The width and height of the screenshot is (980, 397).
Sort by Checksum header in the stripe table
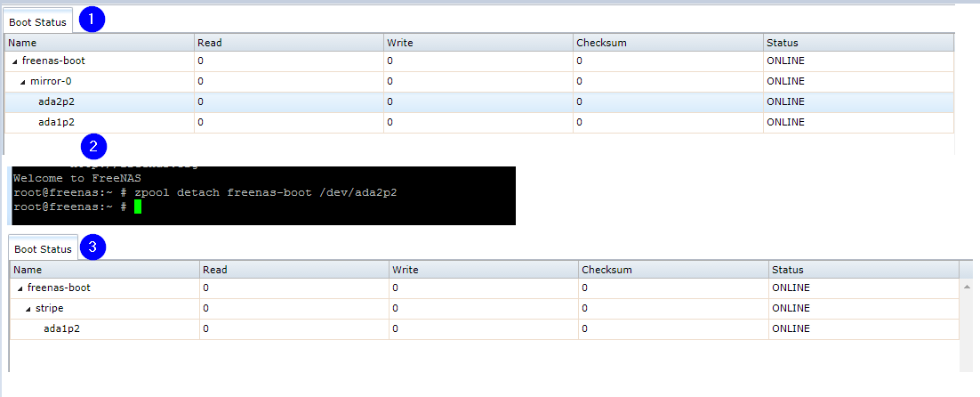coord(674,270)
